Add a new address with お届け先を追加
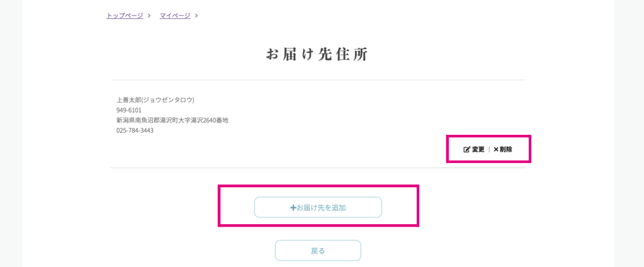 tap(318, 207)
